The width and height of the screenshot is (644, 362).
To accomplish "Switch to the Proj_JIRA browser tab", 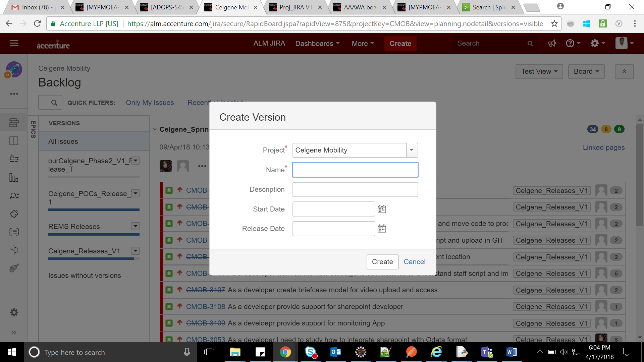I will click(295, 7).
